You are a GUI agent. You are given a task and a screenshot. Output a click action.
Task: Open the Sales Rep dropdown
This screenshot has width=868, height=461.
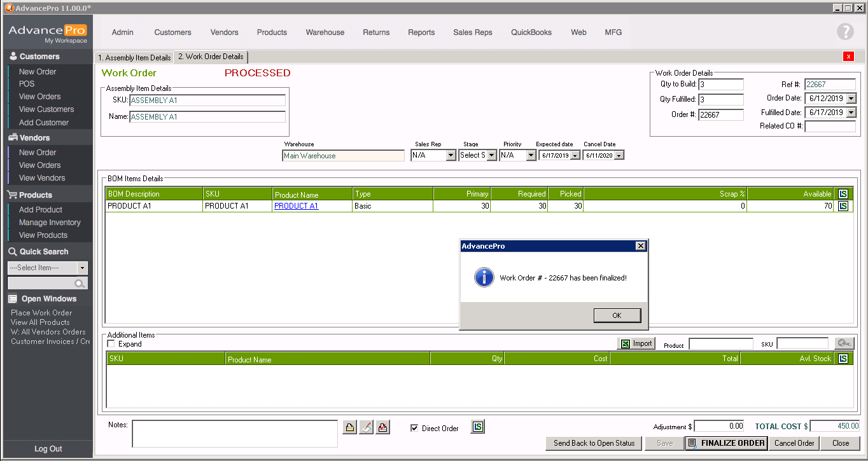pos(451,155)
